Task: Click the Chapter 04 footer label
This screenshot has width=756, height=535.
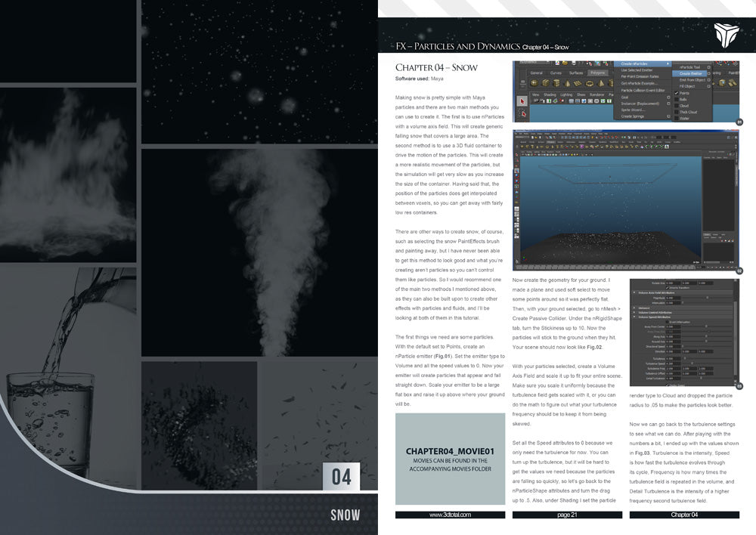Action: tap(684, 514)
